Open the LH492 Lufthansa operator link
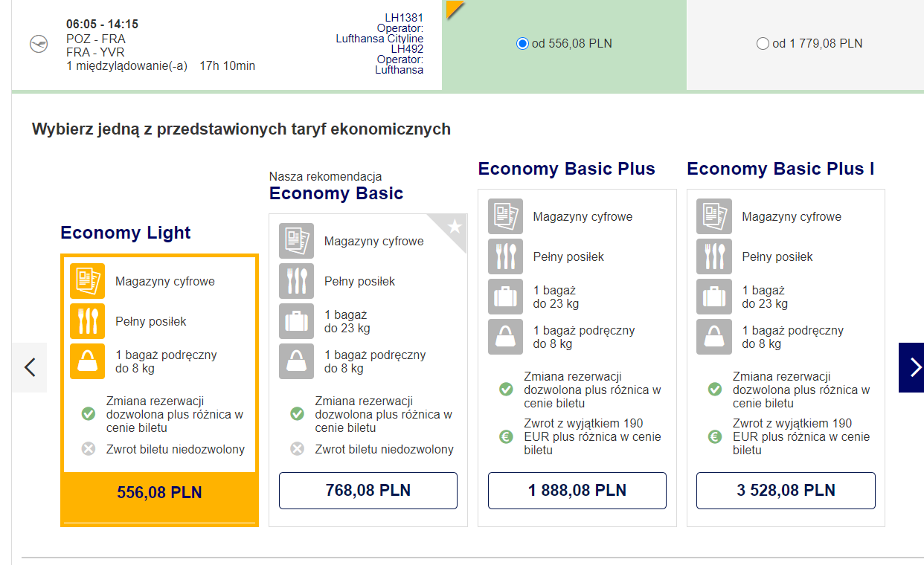Screen dimensions: 924x565 coord(400,70)
